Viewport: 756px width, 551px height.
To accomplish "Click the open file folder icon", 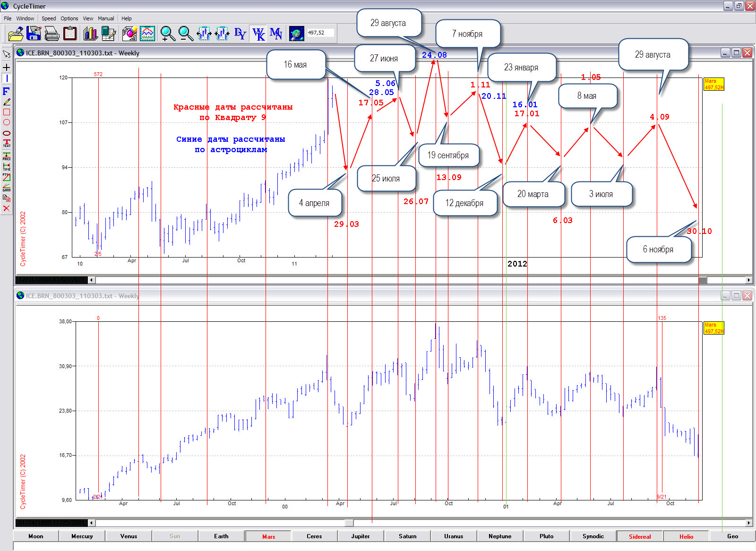I will coord(16,34).
